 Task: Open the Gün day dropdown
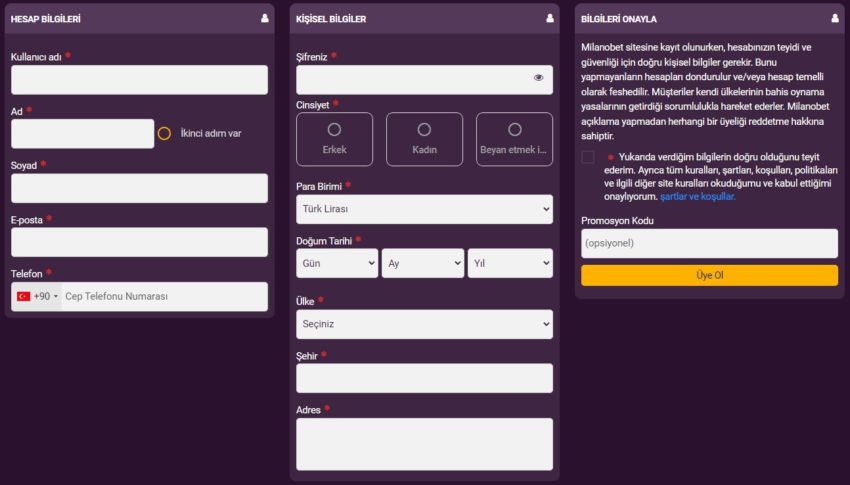336,263
